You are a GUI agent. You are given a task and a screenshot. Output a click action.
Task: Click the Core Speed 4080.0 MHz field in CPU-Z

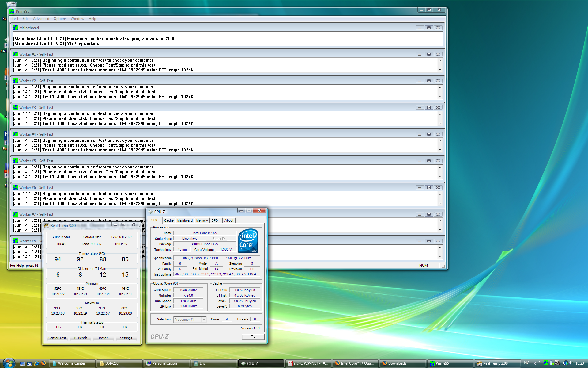(188, 290)
